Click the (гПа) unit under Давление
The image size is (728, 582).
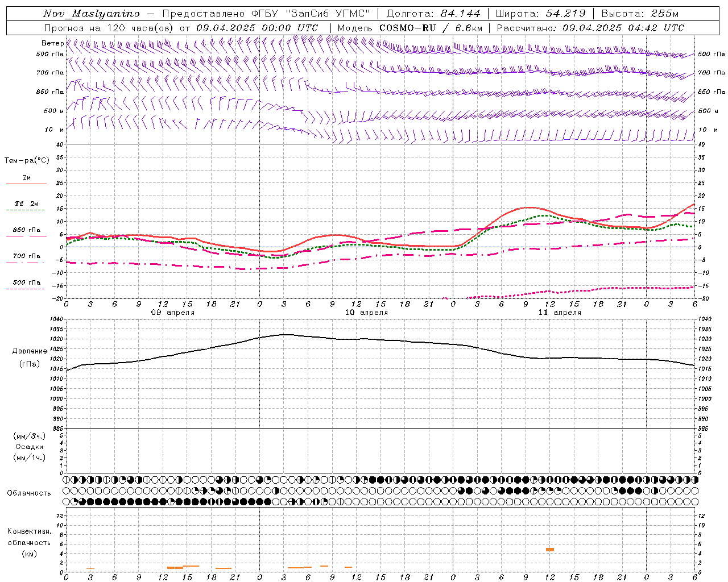coord(30,364)
